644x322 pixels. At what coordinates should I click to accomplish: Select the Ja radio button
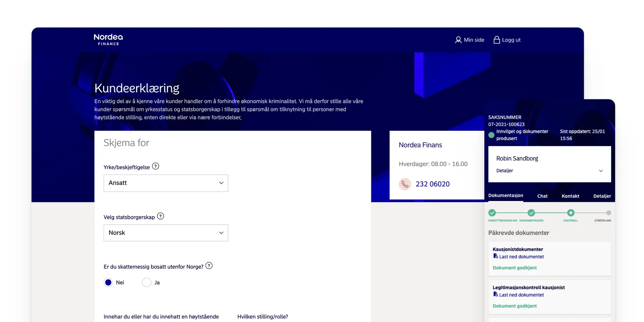[147, 282]
